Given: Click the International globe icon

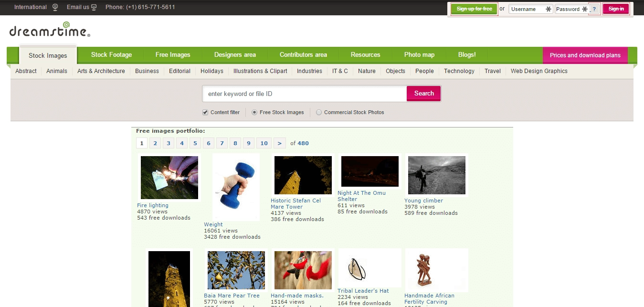Looking at the screenshot, I should point(55,7).
